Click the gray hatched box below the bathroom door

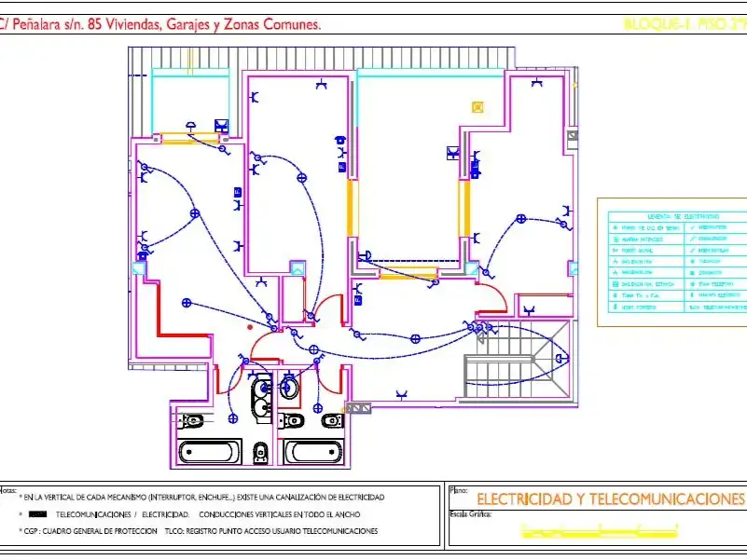[358, 408]
